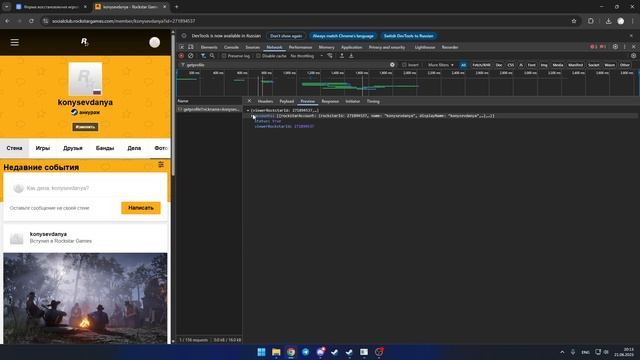This screenshot has width=640, height=360.
Task: Open Chrome tab search dropdown arrow
Action: [x=7, y=7]
